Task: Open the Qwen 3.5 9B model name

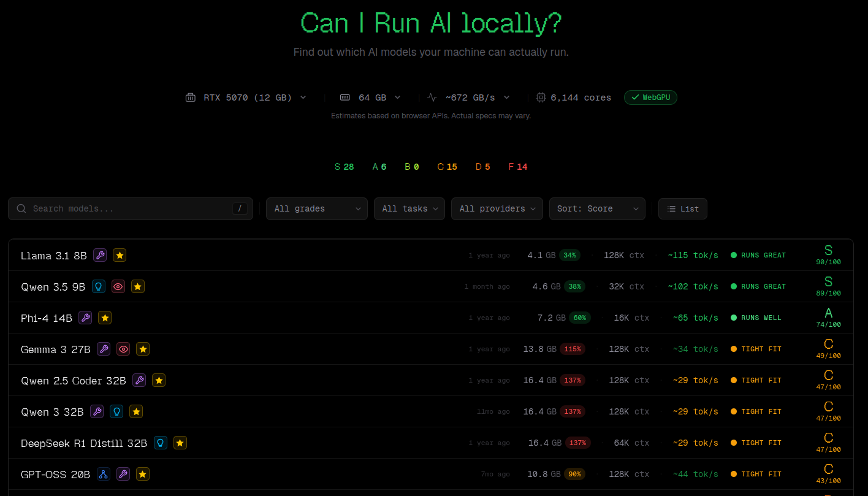Action: tap(53, 287)
